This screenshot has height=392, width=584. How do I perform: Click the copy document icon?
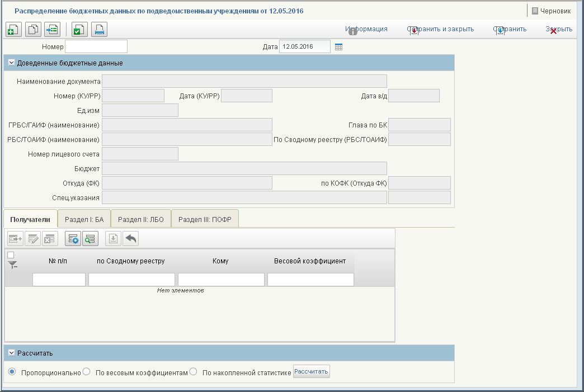pyautogui.click(x=33, y=30)
